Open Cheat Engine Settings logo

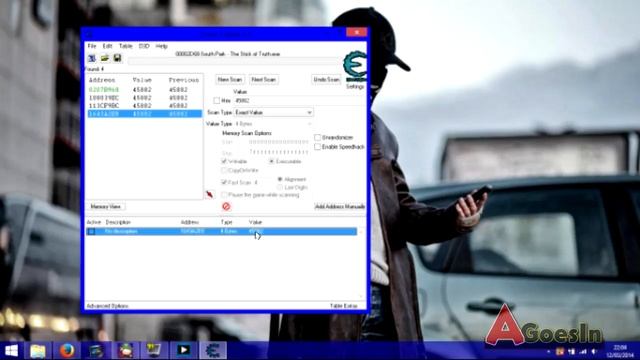(355, 67)
